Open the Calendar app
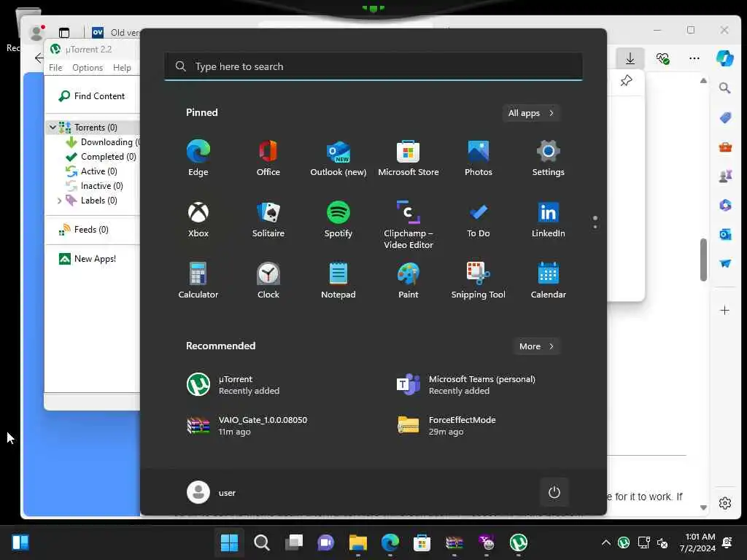The width and height of the screenshot is (747, 560). 549,281
